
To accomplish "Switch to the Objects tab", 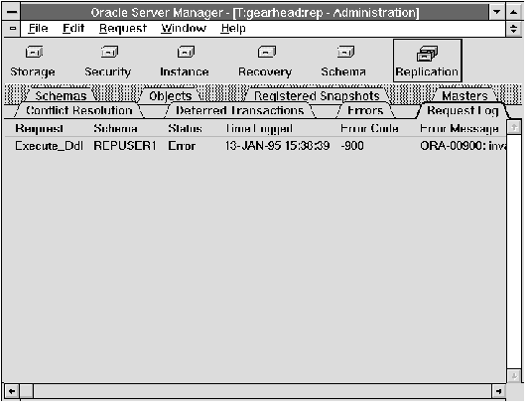I will [x=171, y=96].
